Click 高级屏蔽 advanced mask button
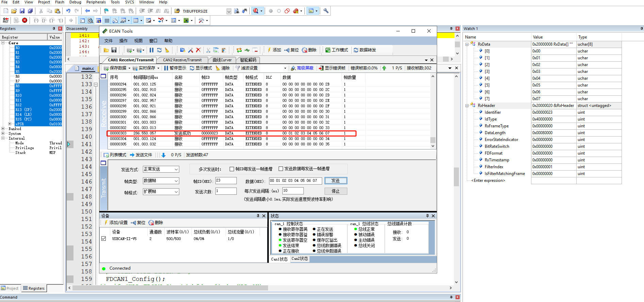This screenshot has height=302, width=644. pyautogui.click(x=302, y=68)
